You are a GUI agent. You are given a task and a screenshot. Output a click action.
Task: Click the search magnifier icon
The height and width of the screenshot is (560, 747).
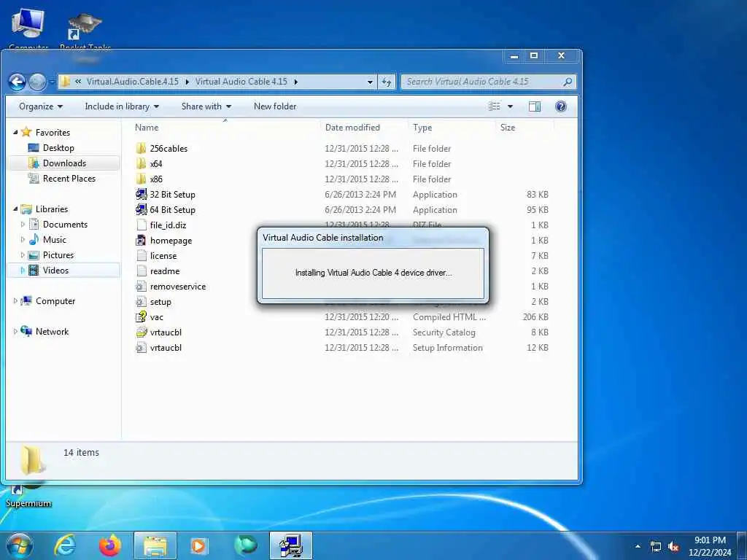point(567,82)
